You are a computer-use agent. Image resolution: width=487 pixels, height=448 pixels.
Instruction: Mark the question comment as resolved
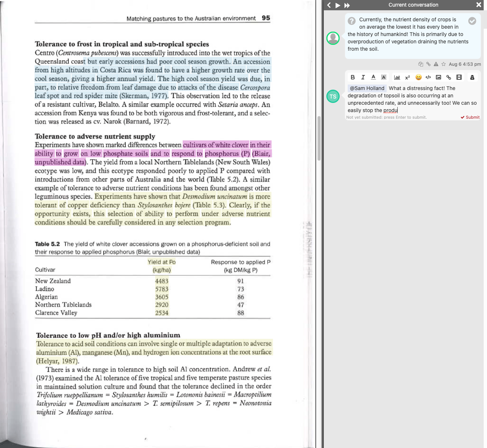(x=472, y=21)
